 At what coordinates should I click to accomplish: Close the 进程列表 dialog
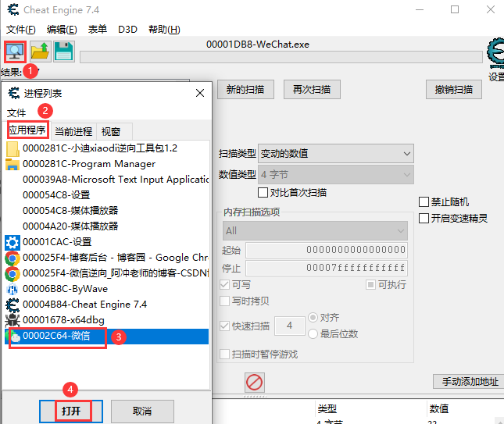(200, 93)
